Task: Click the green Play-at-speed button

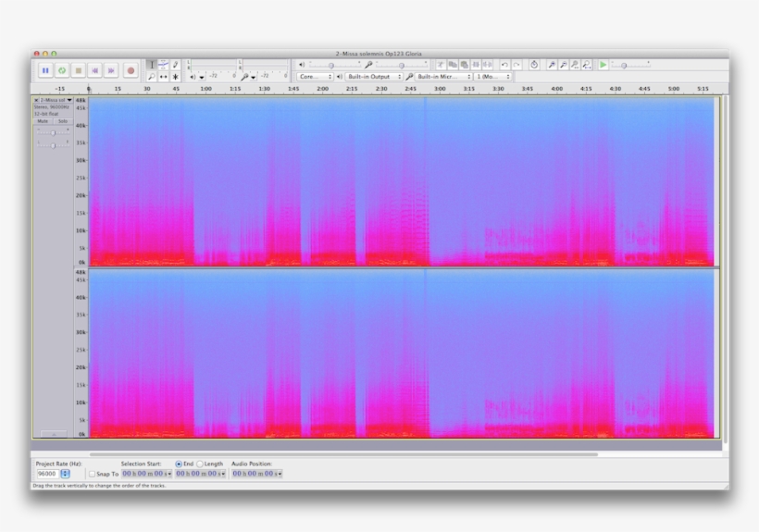Action: click(603, 65)
